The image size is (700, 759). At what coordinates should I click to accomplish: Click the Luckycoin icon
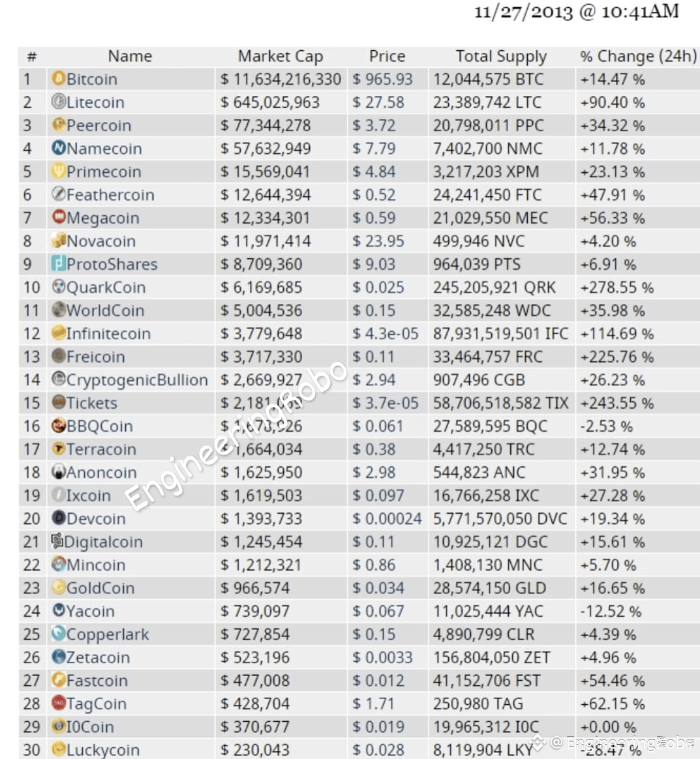click(x=59, y=749)
